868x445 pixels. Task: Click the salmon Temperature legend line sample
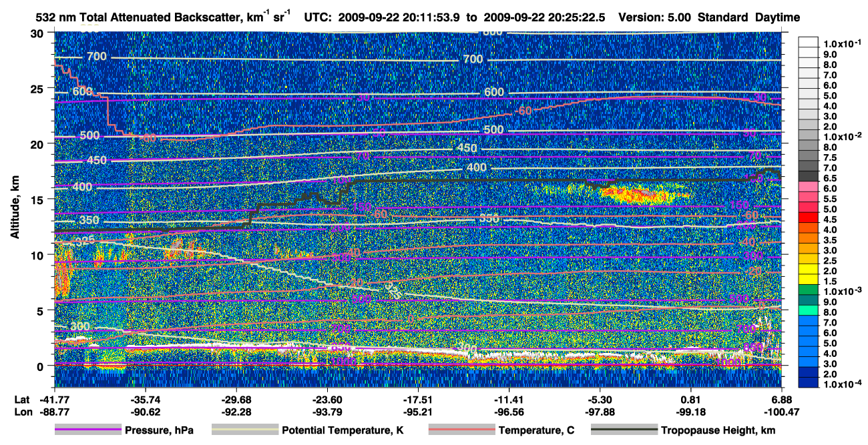(461, 430)
